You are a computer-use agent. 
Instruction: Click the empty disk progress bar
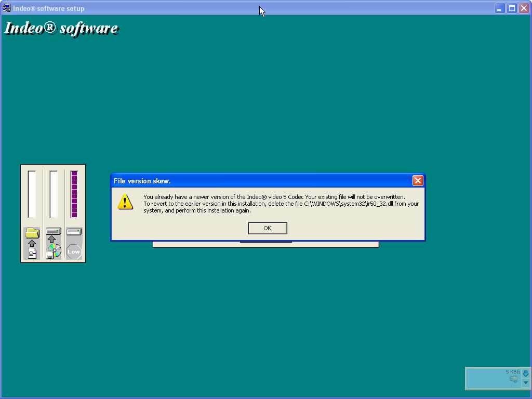click(x=54, y=194)
